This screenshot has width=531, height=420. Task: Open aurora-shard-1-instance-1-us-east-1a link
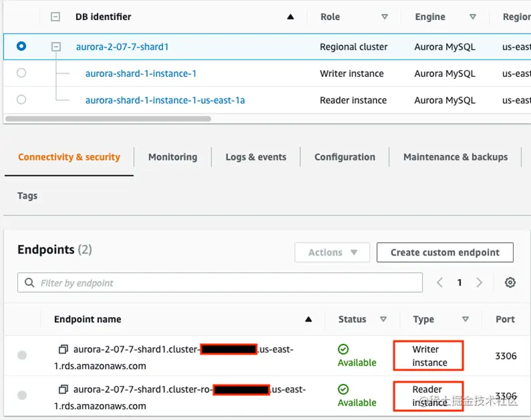165,100
